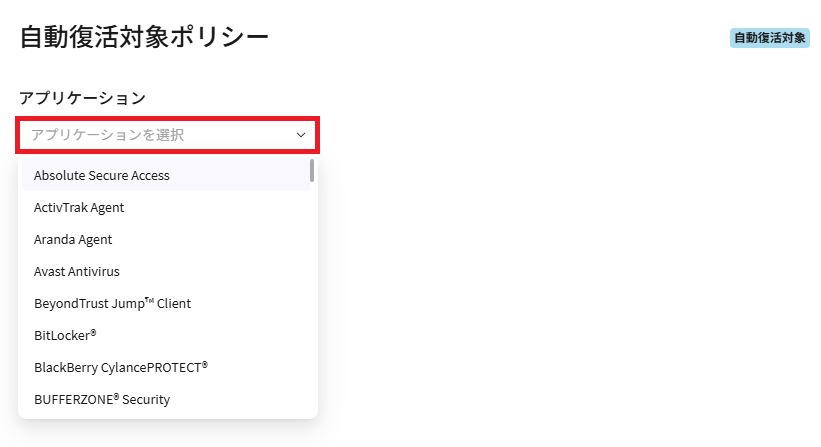Choose BeyondTrust Jump Client option
The image size is (821, 447).
click(112, 304)
